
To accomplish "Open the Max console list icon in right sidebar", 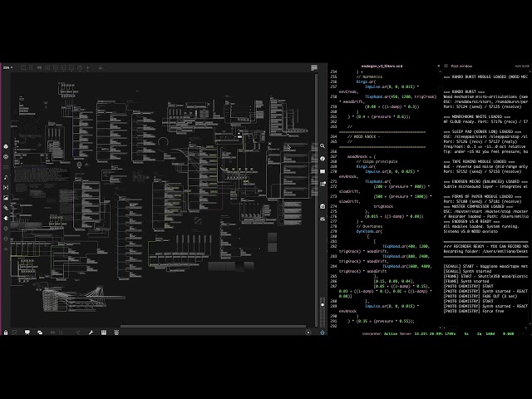I will coord(323,184).
